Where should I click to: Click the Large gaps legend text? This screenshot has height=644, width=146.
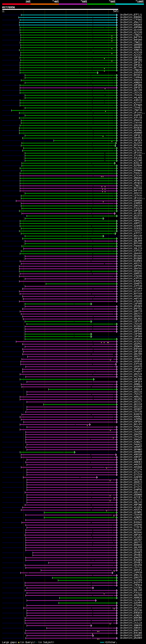point(28,642)
